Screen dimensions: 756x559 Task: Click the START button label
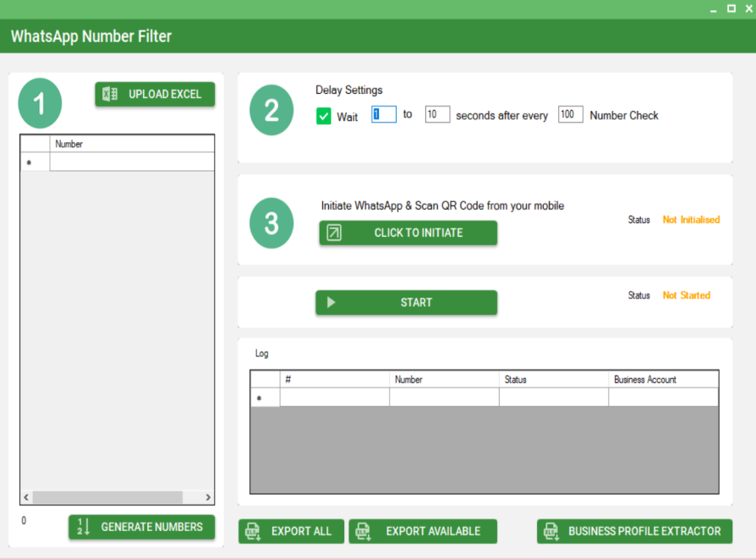(x=416, y=303)
